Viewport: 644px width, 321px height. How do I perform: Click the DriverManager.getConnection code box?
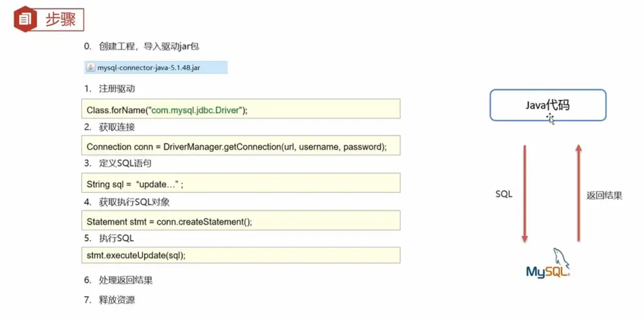pyautogui.click(x=241, y=145)
